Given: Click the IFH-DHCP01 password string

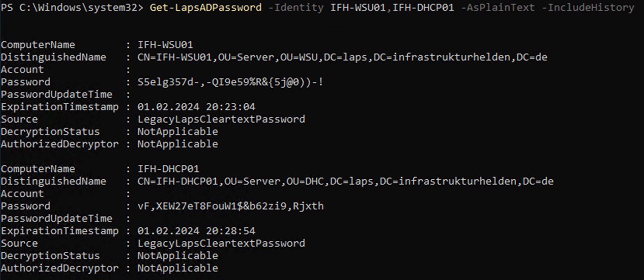Looking at the screenshot, I should [230, 206].
